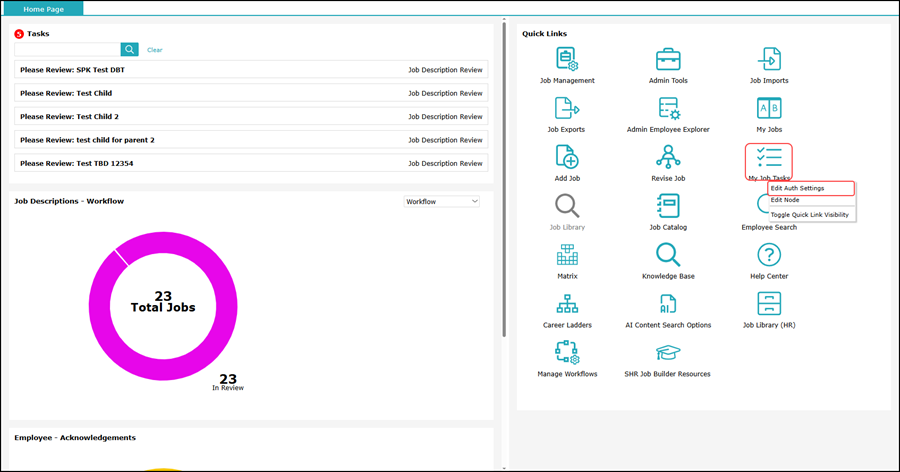Click the Clear link beside search
Viewport: 900px width, 472px height.
[154, 49]
